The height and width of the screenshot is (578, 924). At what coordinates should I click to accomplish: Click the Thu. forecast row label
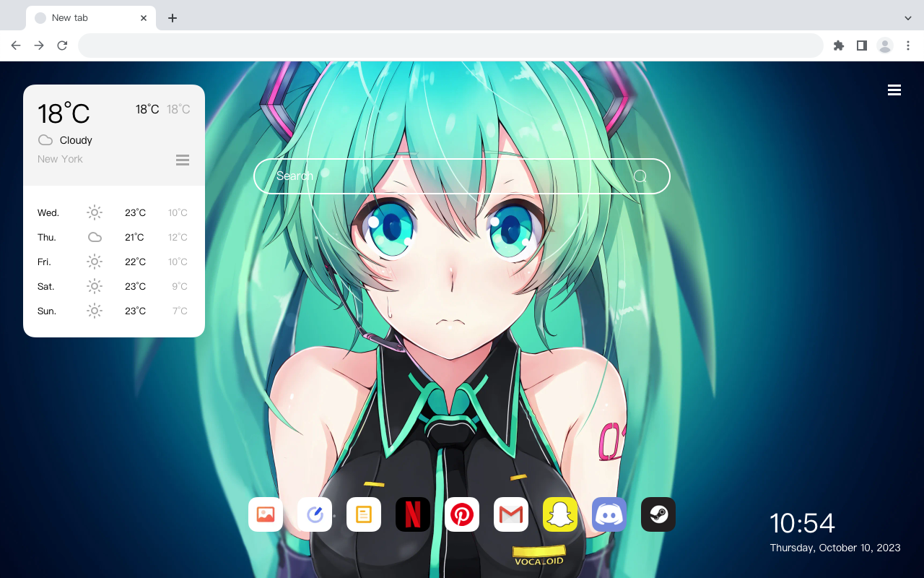47,237
